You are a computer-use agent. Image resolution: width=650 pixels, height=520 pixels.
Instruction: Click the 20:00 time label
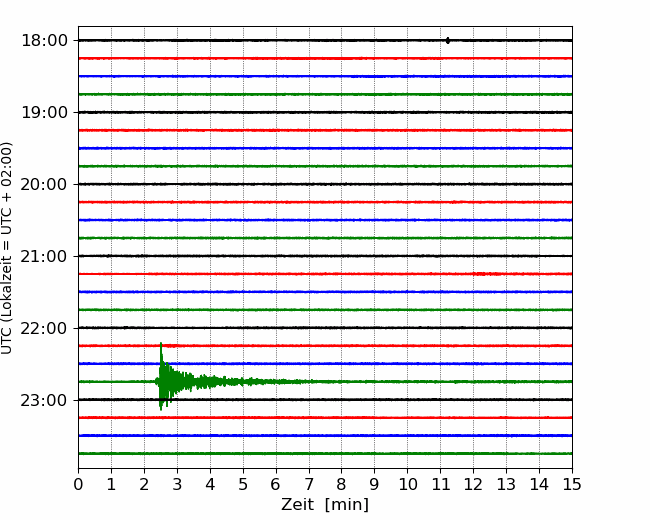[x=44, y=184]
